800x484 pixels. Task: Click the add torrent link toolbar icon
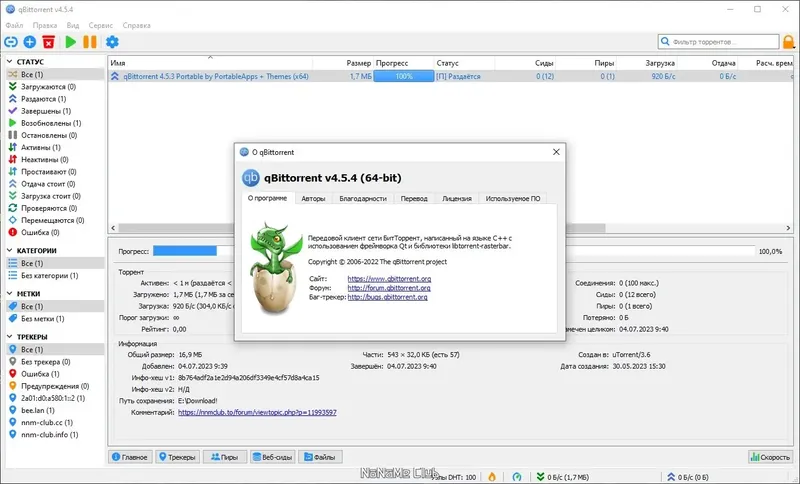pos(11,42)
